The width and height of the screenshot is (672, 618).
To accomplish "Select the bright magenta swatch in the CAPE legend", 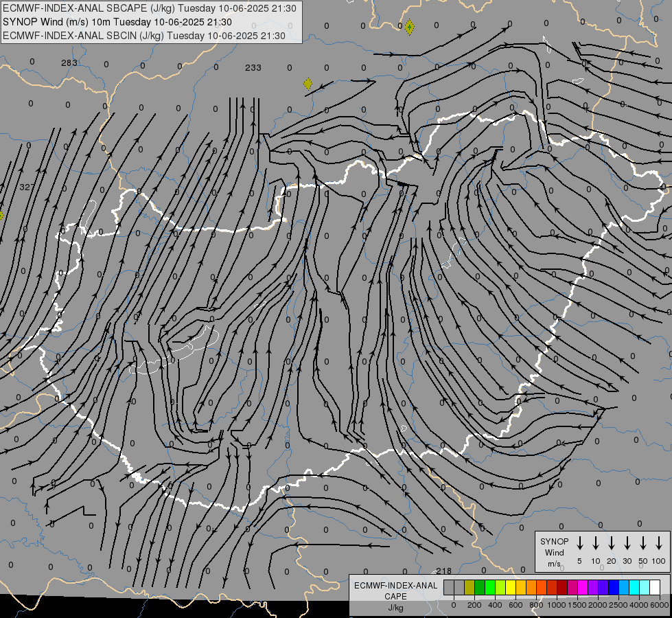I will pyautogui.click(x=583, y=587).
